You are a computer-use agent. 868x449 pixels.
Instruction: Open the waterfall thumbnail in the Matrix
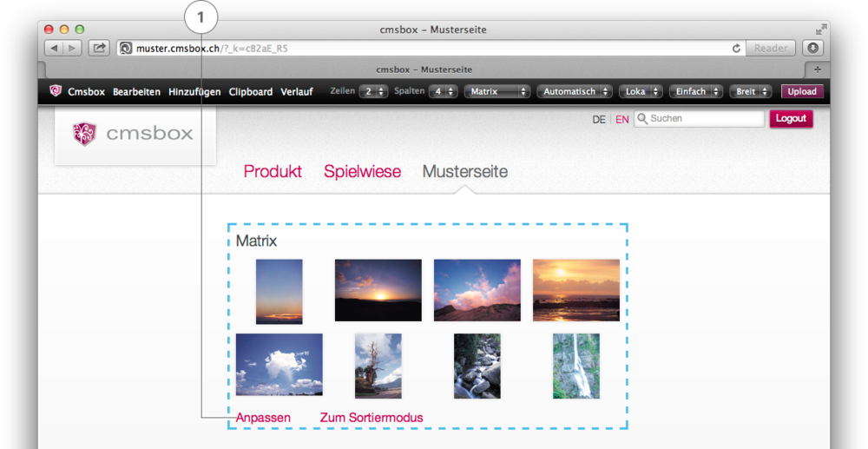click(x=575, y=366)
